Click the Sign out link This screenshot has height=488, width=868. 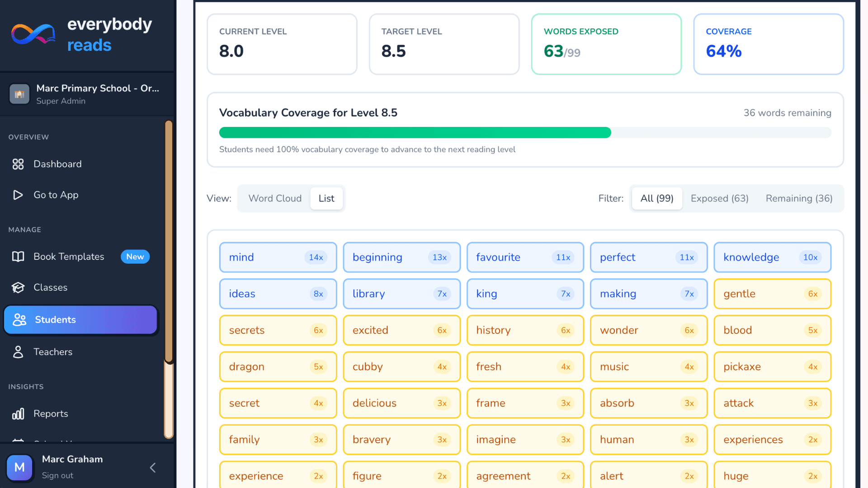coord(57,475)
